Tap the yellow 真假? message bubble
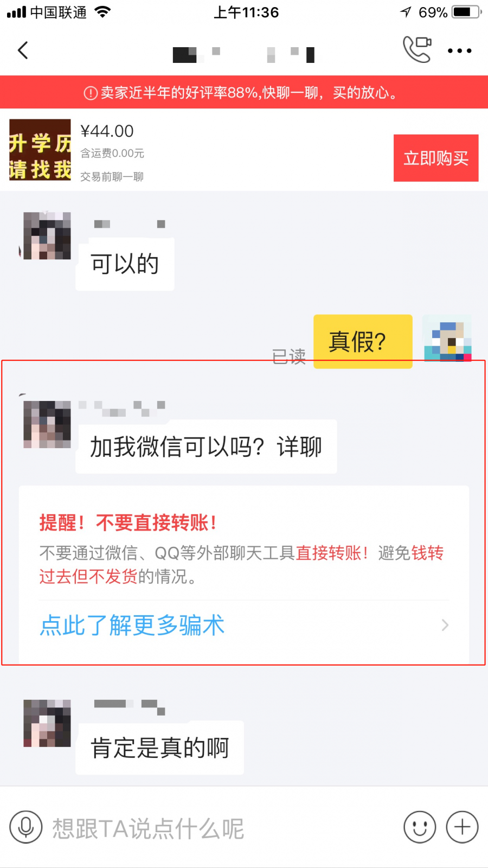This screenshot has height=868, width=488. (363, 341)
